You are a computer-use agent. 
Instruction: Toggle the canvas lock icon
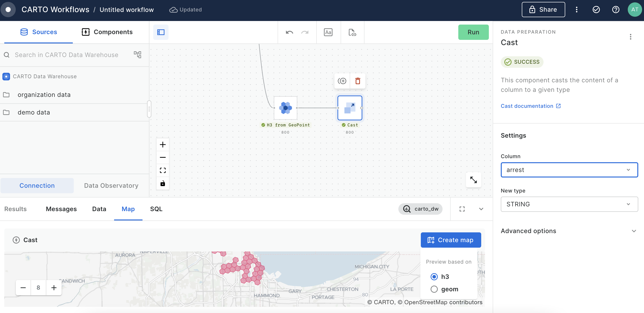[x=163, y=183]
